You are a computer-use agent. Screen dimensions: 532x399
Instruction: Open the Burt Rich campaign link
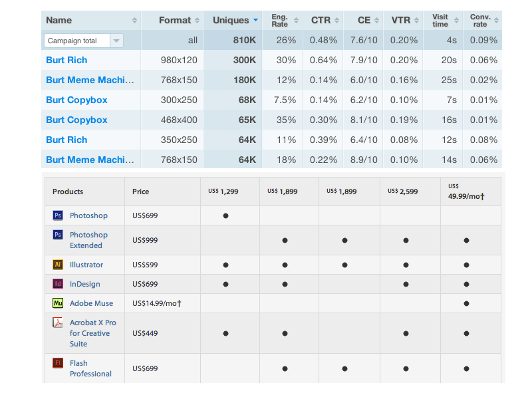point(66,60)
